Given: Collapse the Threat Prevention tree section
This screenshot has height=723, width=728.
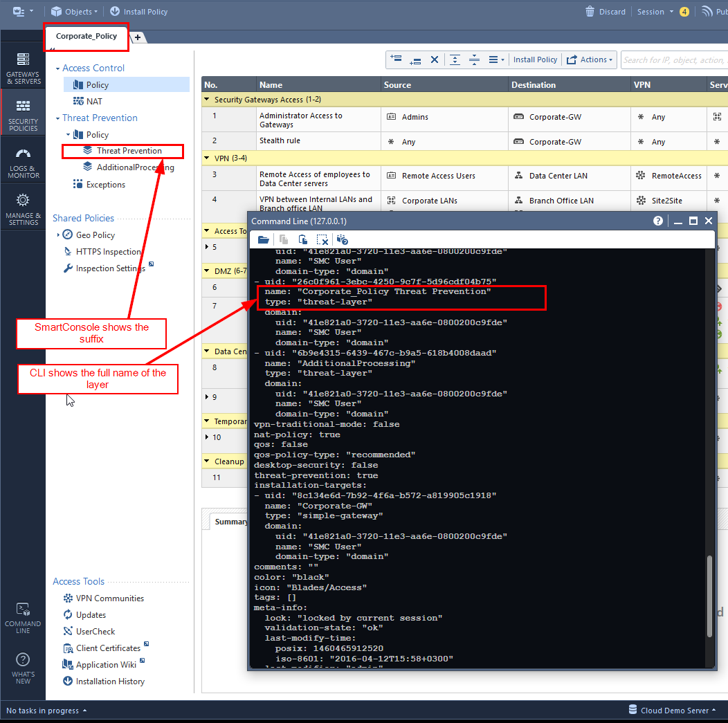Looking at the screenshot, I should coord(57,118).
